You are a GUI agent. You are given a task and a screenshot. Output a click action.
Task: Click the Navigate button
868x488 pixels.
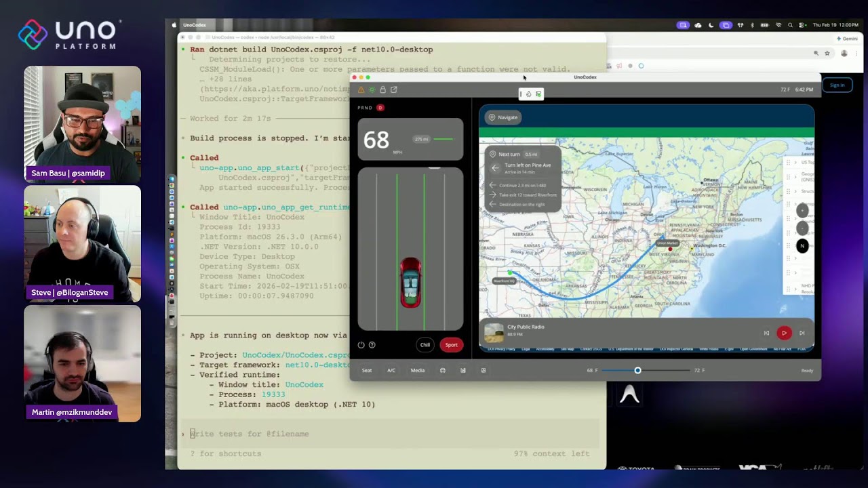coord(503,117)
